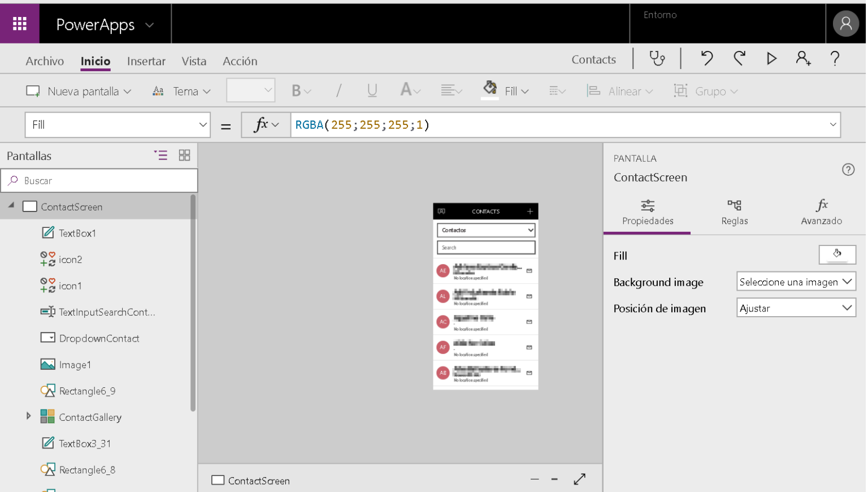Undo the last change
This screenshot has width=868, height=492.
[x=706, y=59]
